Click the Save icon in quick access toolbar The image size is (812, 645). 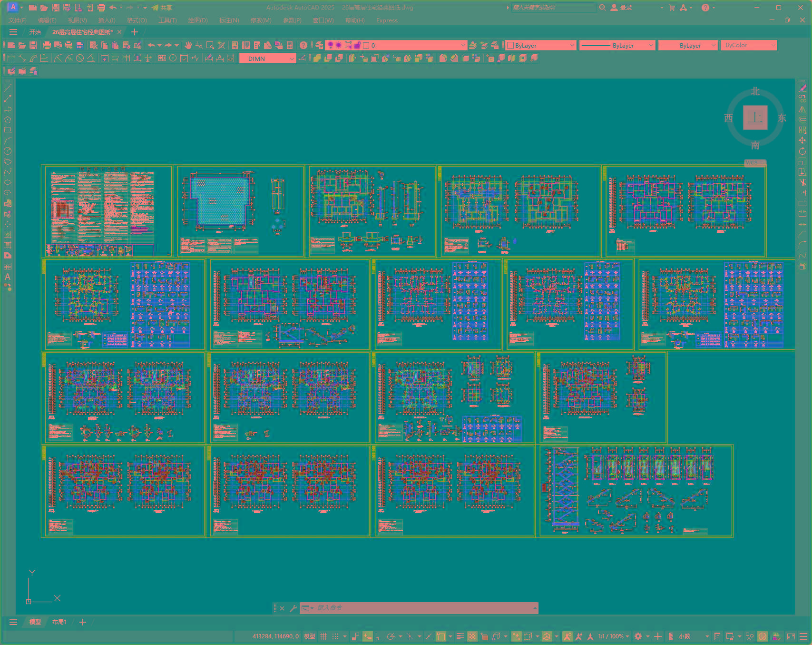click(x=56, y=7)
